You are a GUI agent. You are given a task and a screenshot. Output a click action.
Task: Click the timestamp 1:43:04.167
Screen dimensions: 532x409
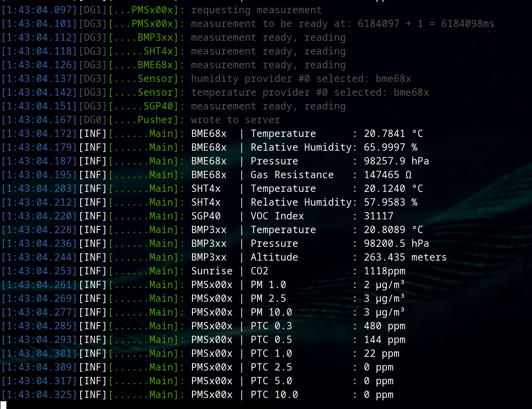tap(39, 120)
